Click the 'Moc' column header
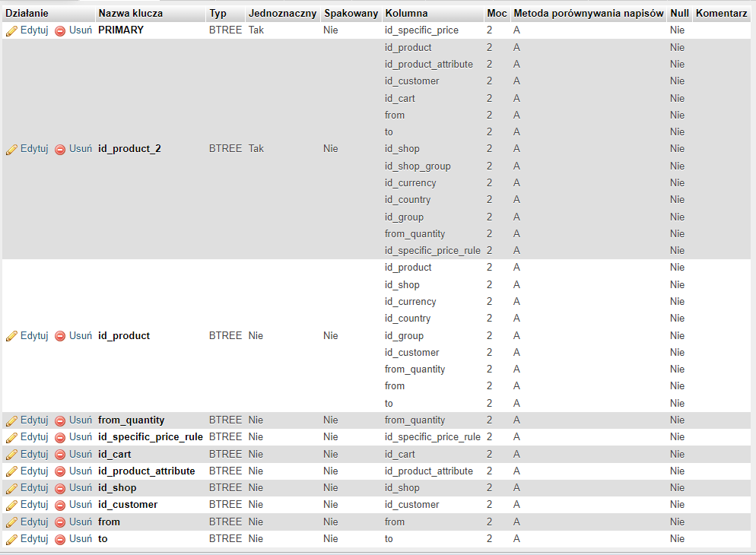The width and height of the screenshot is (756, 555). tap(497, 14)
